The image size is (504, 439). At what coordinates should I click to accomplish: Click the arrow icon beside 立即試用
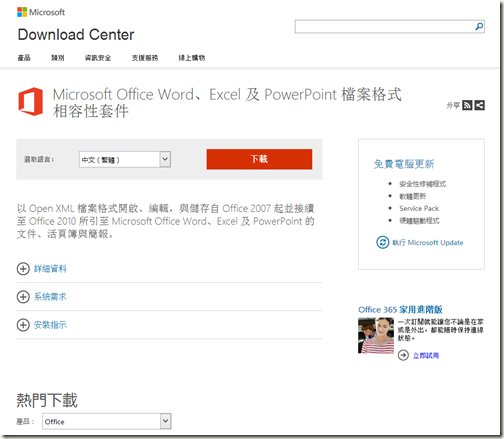pos(403,355)
